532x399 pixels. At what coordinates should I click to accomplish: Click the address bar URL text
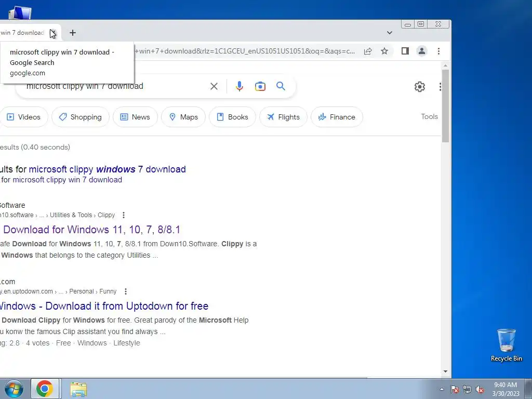click(x=245, y=51)
